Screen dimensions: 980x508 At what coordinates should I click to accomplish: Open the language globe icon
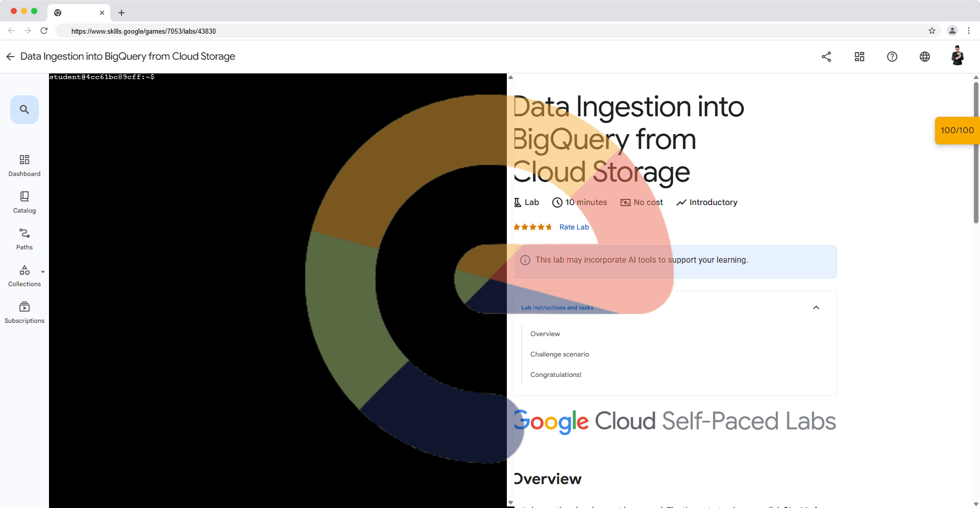(x=925, y=57)
